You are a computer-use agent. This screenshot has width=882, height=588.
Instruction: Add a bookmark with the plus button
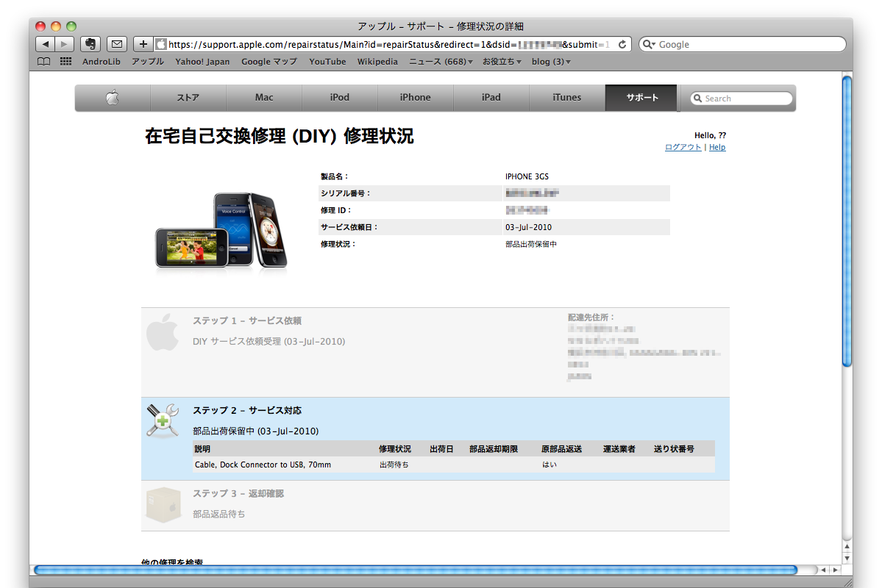[143, 44]
